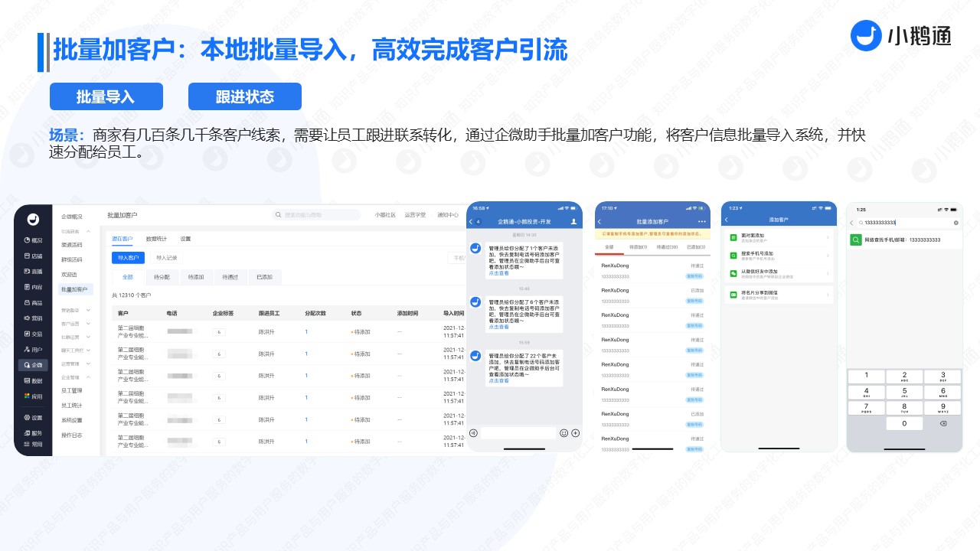Click the profile icon in the chat header
This screenshot has width=980, height=551.
(x=573, y=221)
